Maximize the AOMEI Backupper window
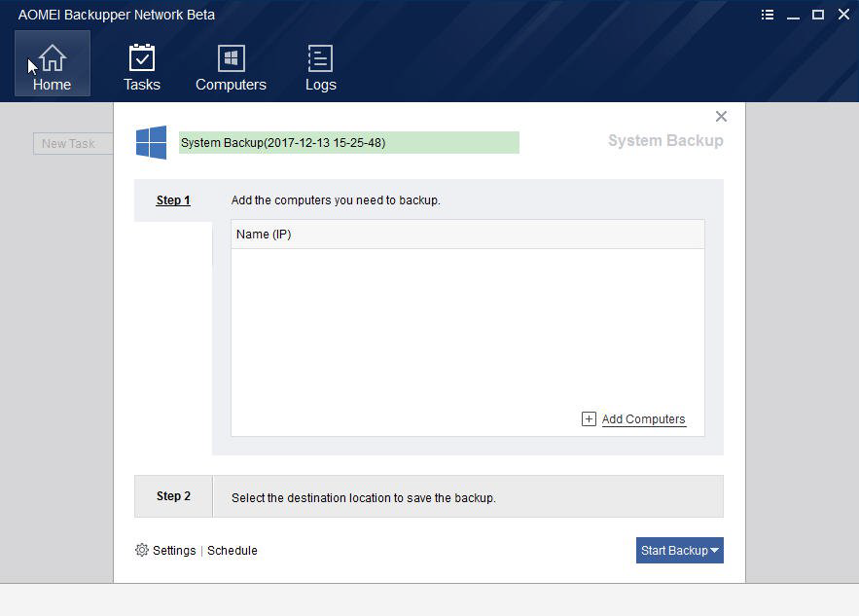This screenshot has width=859, height=616. (818, 15)
